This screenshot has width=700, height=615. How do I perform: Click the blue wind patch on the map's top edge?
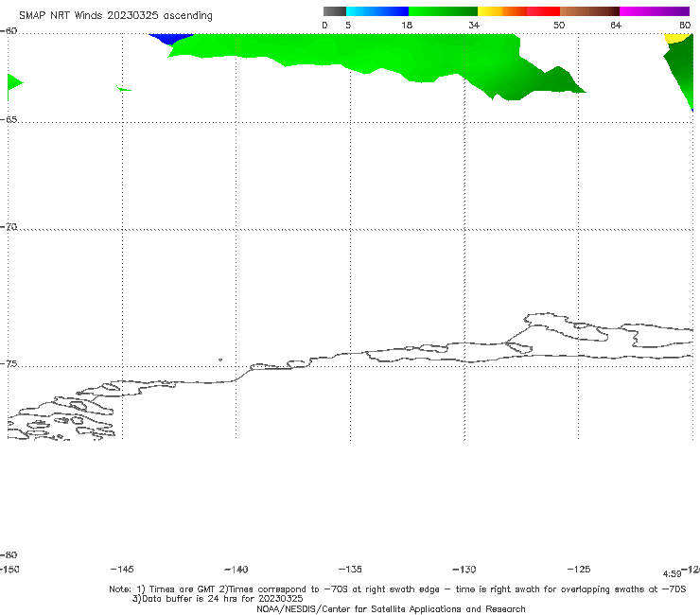click(x=169, y=38)
